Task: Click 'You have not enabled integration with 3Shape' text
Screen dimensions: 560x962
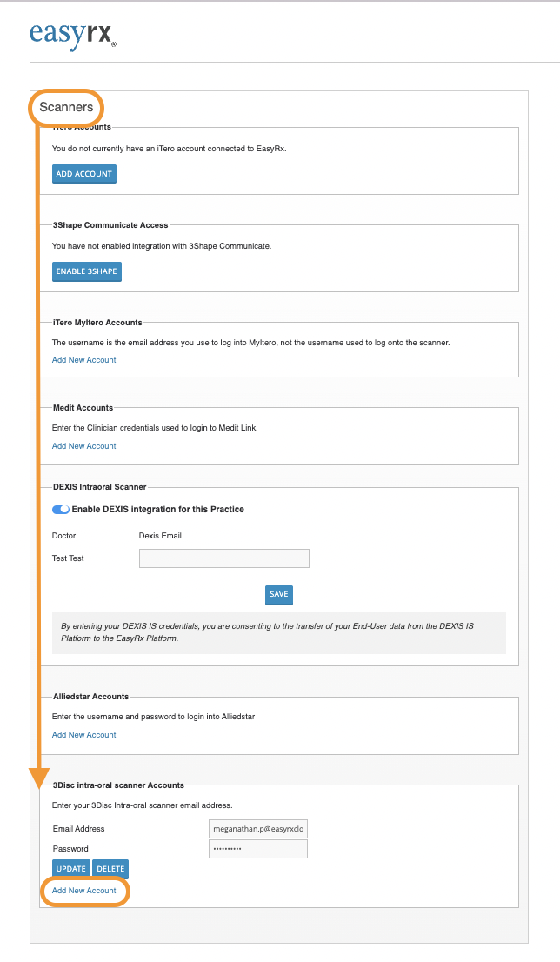Action: (162, 246)
